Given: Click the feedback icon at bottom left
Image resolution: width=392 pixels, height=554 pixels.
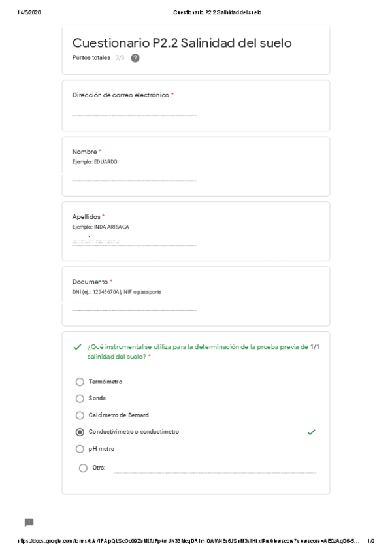Looking at the screenshot, I should 29,522.
